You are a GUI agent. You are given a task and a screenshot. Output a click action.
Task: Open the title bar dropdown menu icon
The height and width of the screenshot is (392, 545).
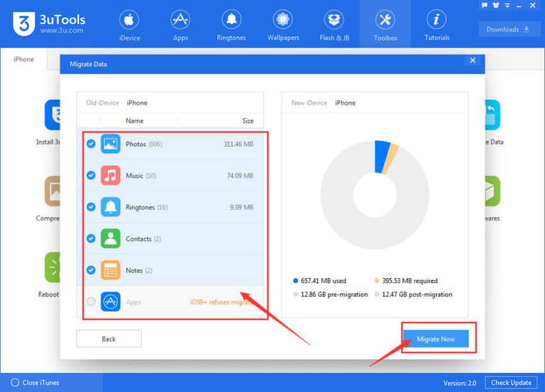click(x=507, y=5)
